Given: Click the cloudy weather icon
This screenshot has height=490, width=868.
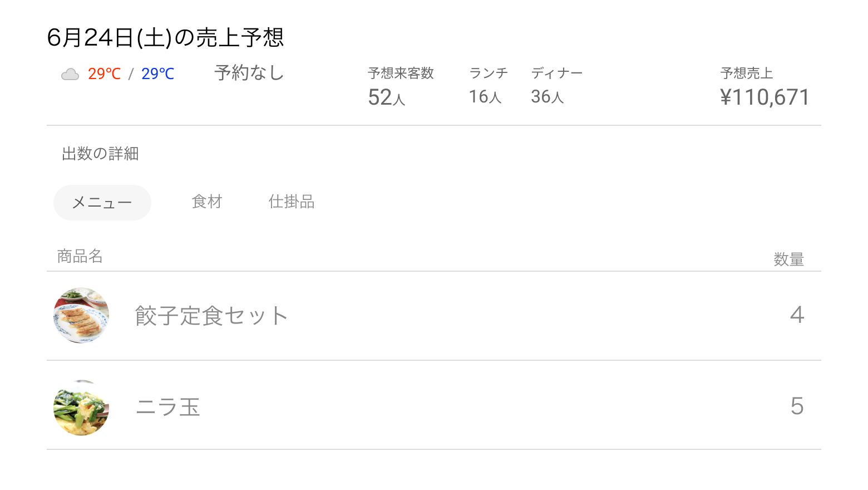Looking at the screenshot, I should (x=70, y=74).
